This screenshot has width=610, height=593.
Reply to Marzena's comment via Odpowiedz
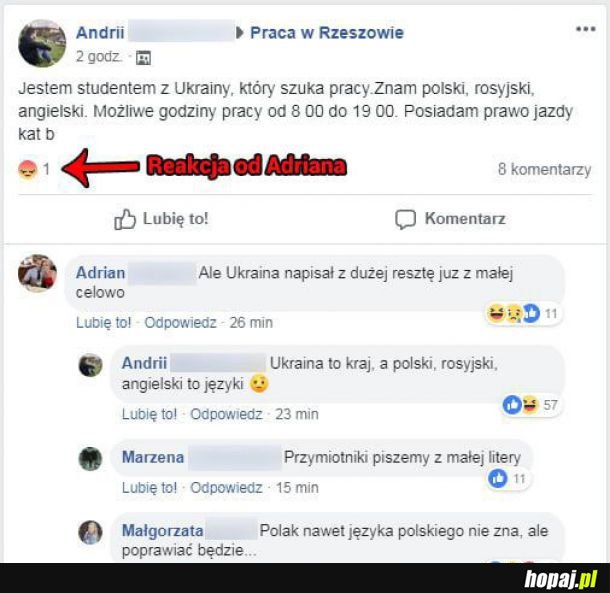tap(226, 488)
